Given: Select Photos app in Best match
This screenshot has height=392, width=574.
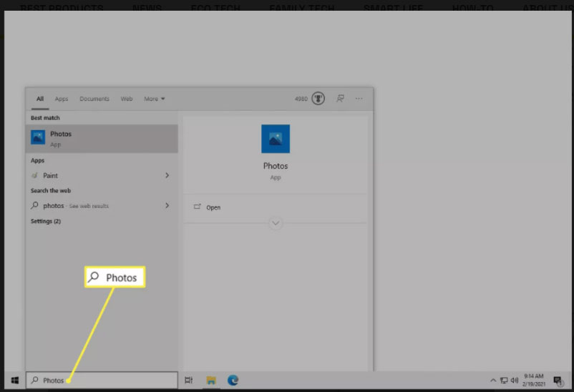Looking at the screenshot, I should pyautogui.click(x=102, y=139).
